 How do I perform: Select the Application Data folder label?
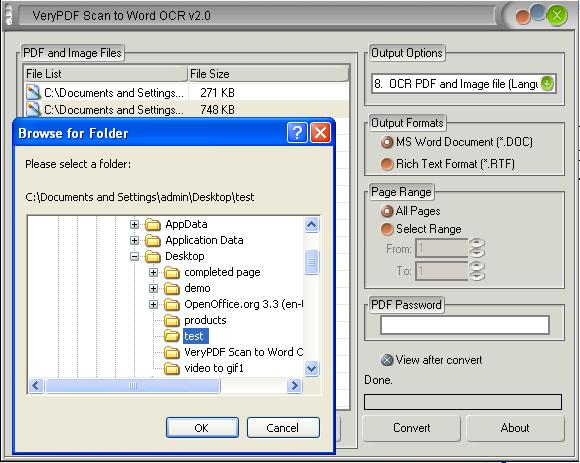click(204, 240)
